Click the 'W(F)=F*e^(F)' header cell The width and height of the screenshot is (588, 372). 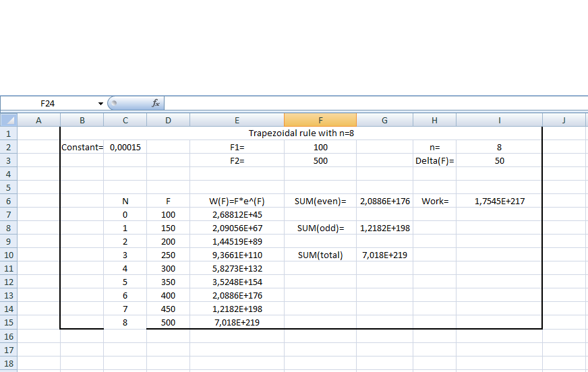point(237,201)
